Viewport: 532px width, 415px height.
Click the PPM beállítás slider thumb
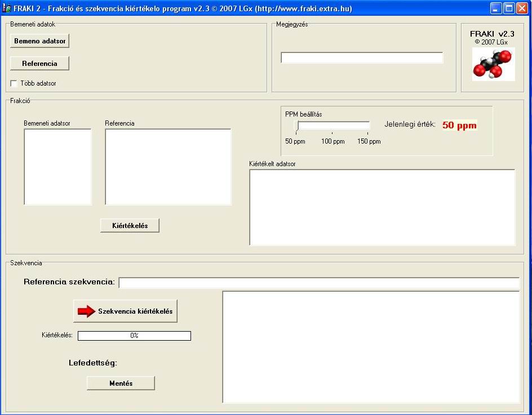(296, 126)
